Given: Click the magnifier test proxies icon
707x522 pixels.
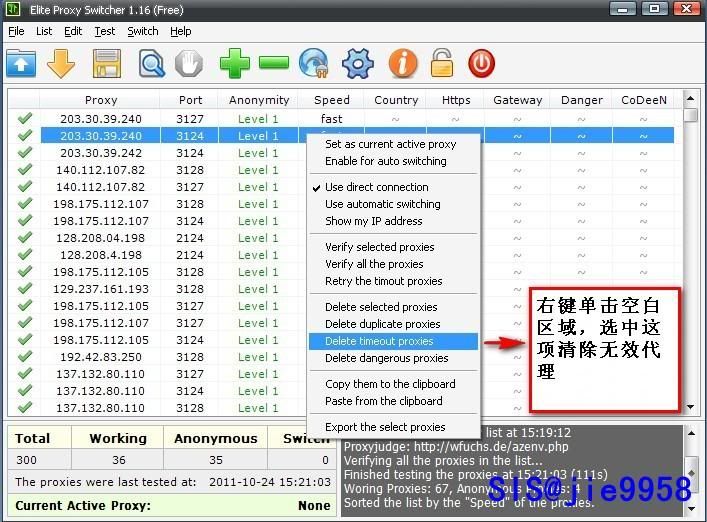Looking at the screenshot, I should click(152, 64).
